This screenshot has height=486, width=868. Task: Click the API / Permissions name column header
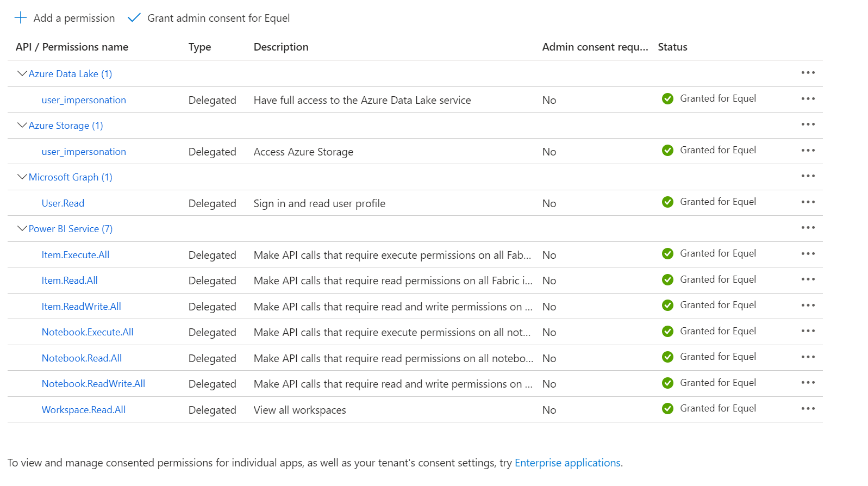pos(72,47)
